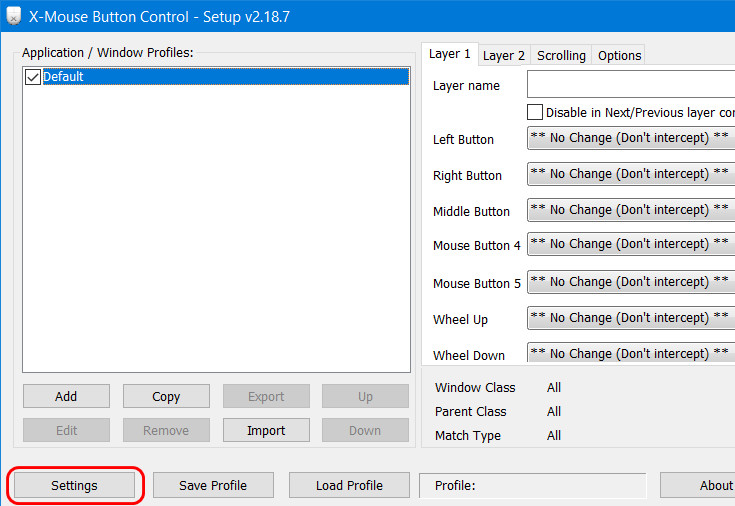
Task: Open the Left Button action dropdown
Action: click(631, 138)
